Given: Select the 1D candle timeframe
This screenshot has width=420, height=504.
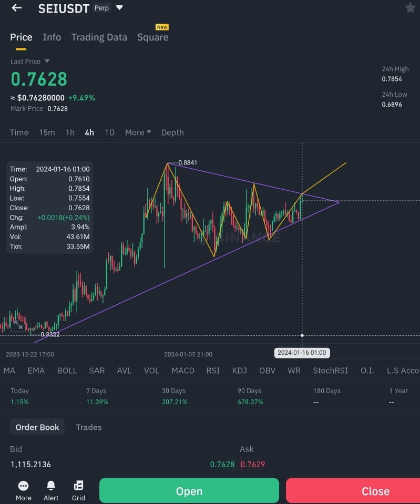Looking at the screenshot, I should tap(109, 132).
